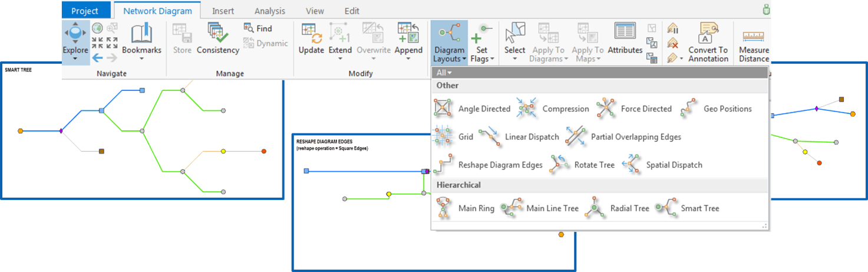Open the Set Flags dropdown
This screenshot has width=868, height=272.
[x=482, y=42]
